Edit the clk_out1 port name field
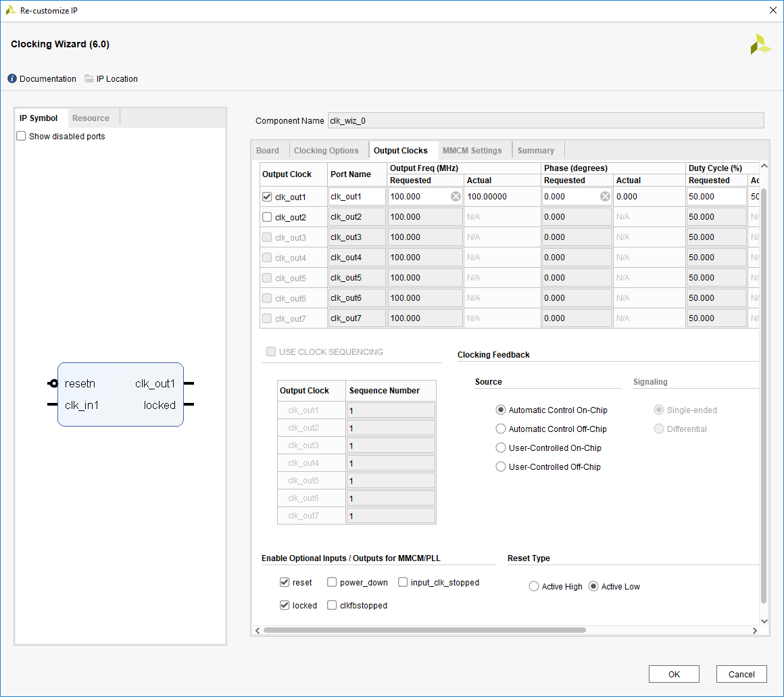Viewport: 784px width, 697px height. click(x=356, y=197)
